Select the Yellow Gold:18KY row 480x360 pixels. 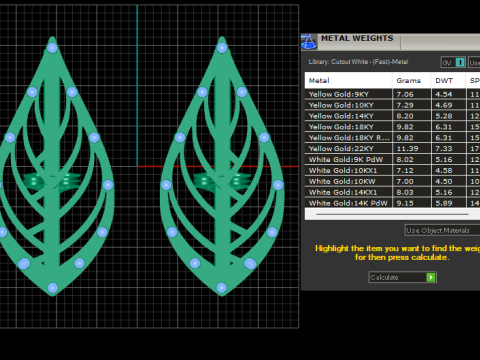392,127
